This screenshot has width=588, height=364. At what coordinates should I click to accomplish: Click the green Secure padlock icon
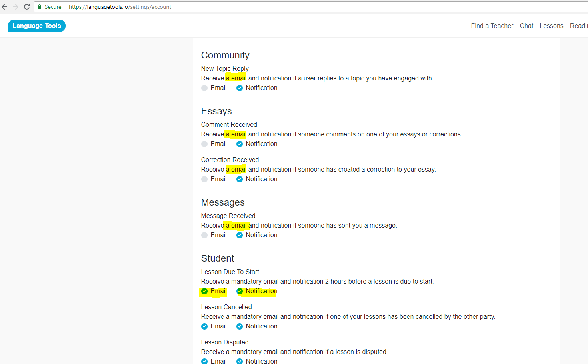click(x=40, y=7)
